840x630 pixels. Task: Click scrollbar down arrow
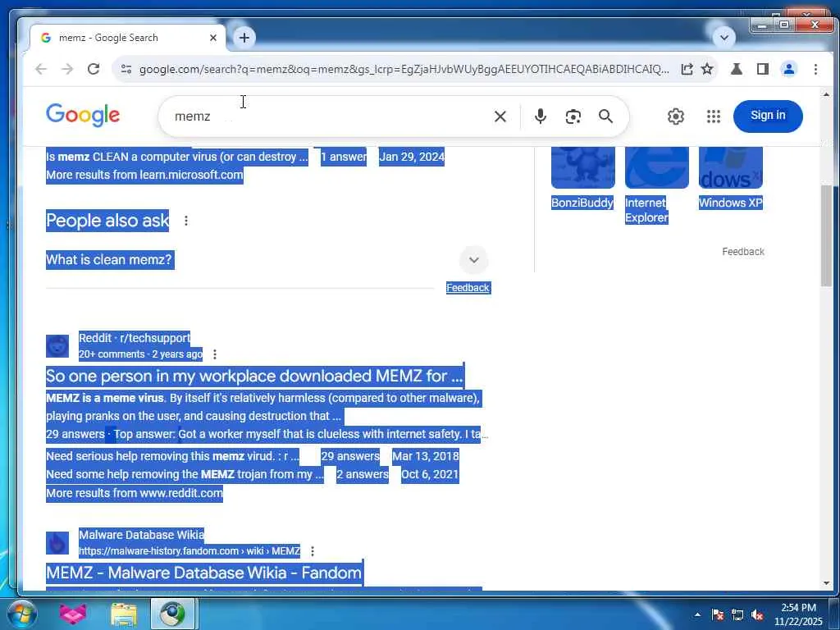pos(826,583)
